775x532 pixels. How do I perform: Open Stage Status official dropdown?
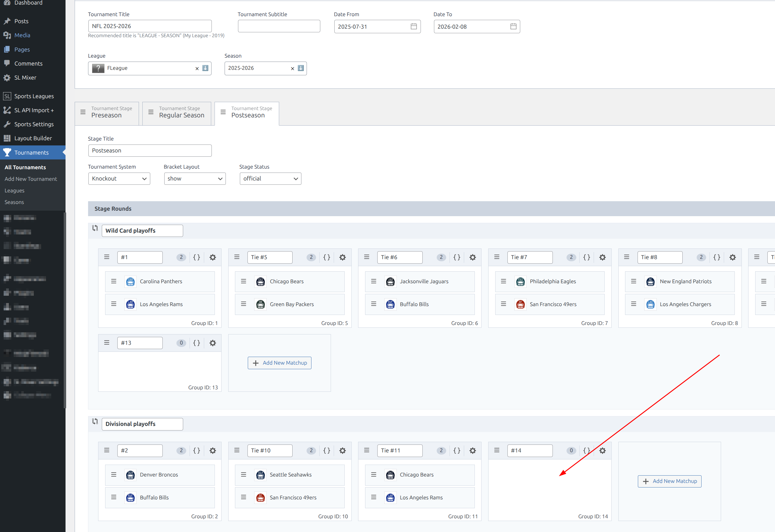[270, 178]
